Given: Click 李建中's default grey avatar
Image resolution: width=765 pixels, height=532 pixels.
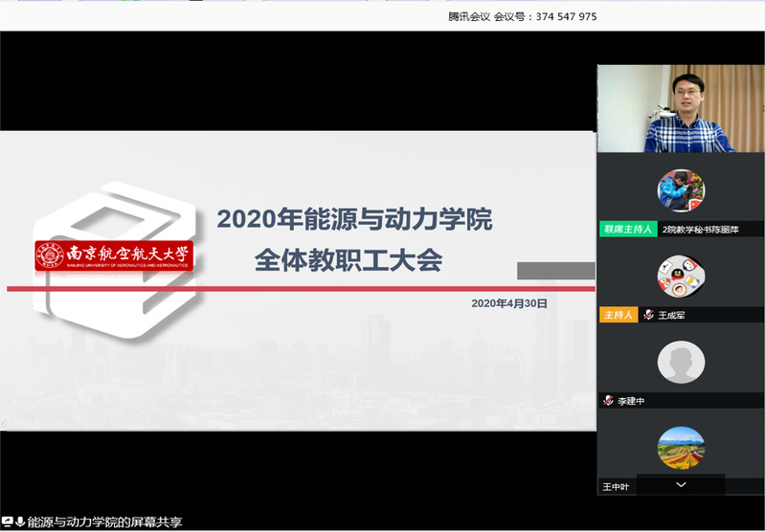Looking at the screenshot, I should click(681, 363).
